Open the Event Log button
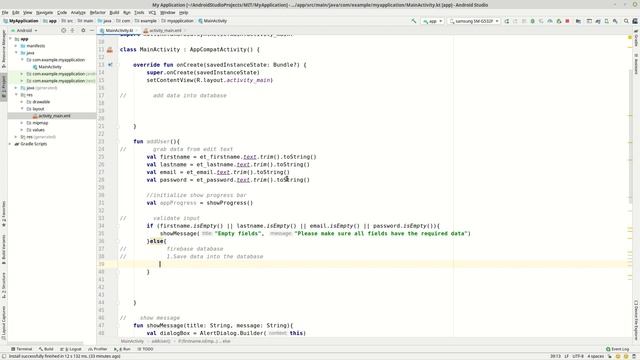 coord(618,349)
